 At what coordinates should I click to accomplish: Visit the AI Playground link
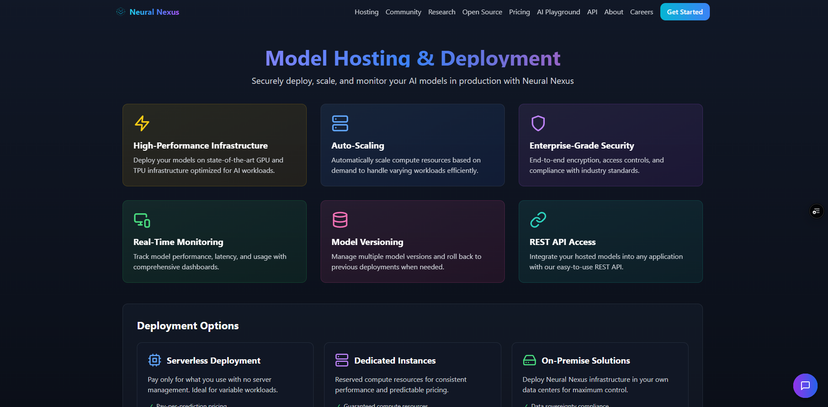coord(558,12)
